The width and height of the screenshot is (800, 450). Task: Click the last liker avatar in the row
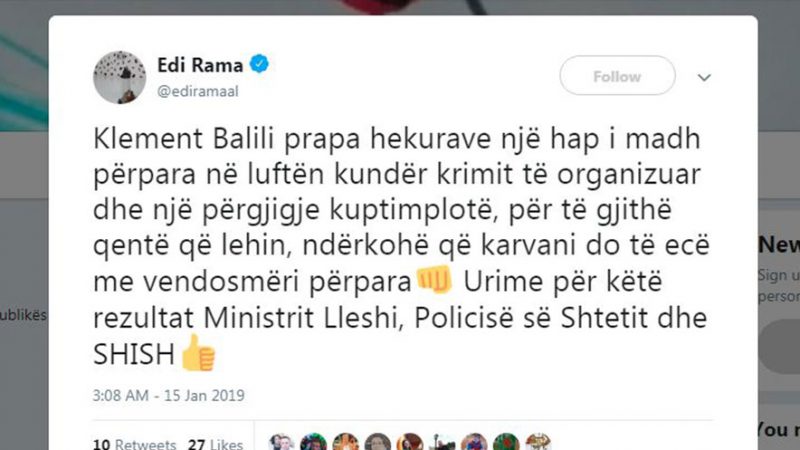pos(538,442)
